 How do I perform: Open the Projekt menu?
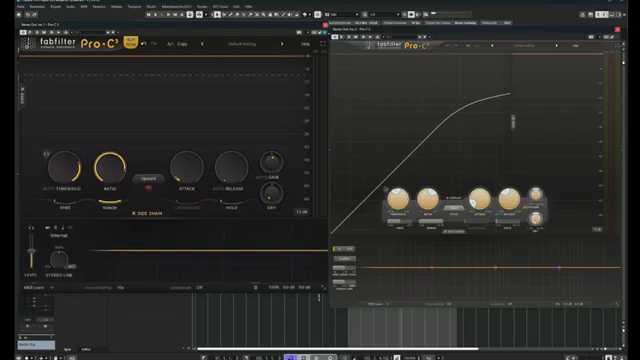click(56, 7)
